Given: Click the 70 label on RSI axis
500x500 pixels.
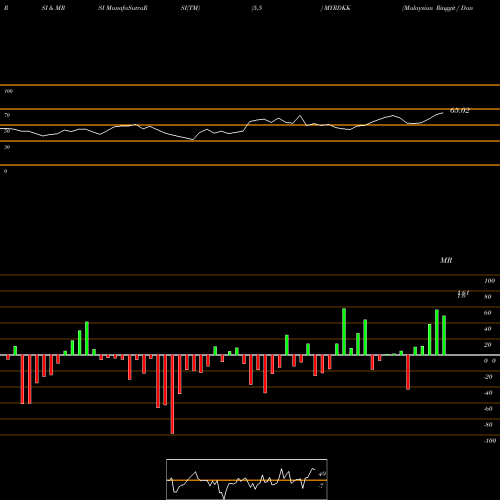Looking at the screenshot, I should point(7,115).
